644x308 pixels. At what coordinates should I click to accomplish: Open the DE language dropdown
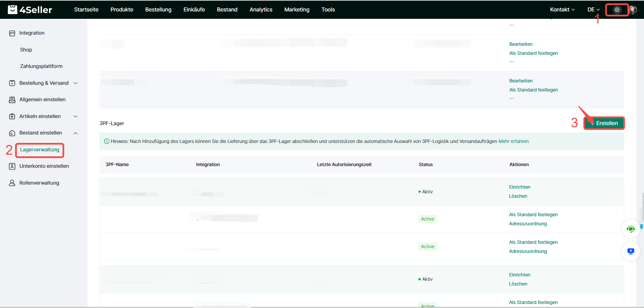[x=593, y=10]
